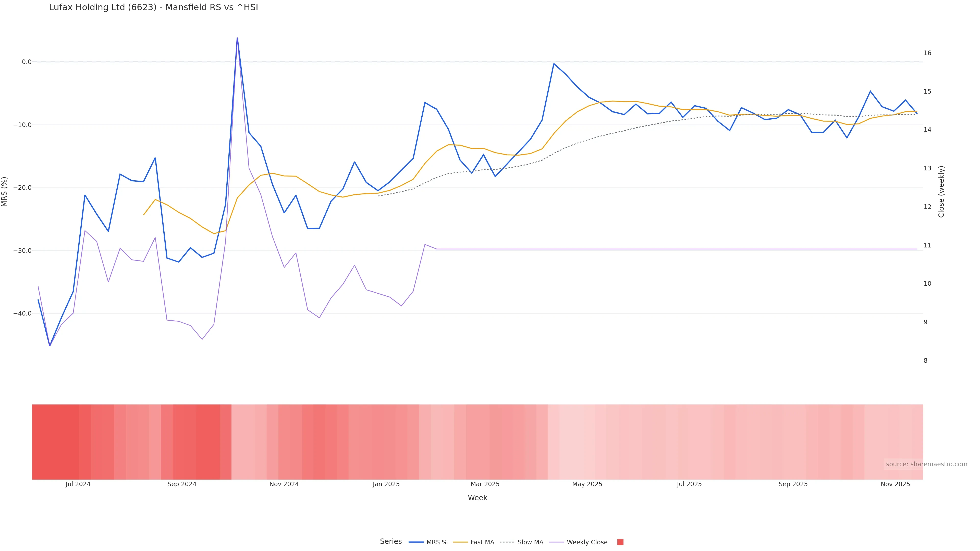Viewport: 980px width, 551px height.
Task: Click the sharemaestro.com source label
Action: click(926, 464)
